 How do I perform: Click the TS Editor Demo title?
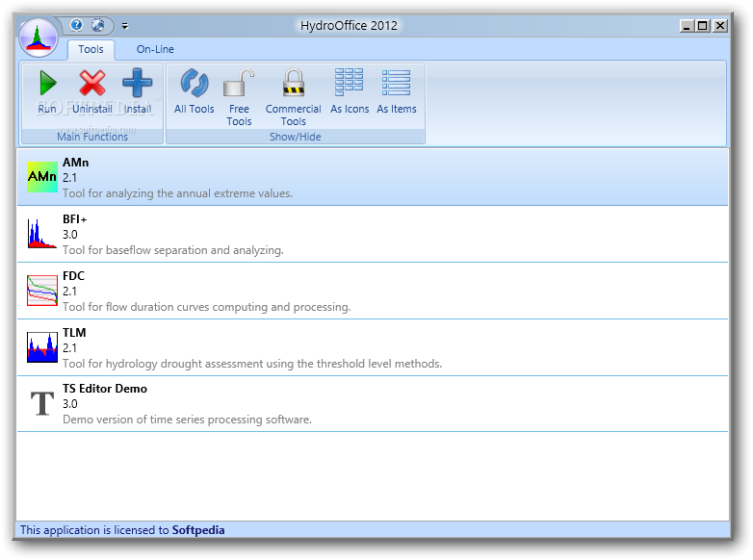tap(105, 389)
